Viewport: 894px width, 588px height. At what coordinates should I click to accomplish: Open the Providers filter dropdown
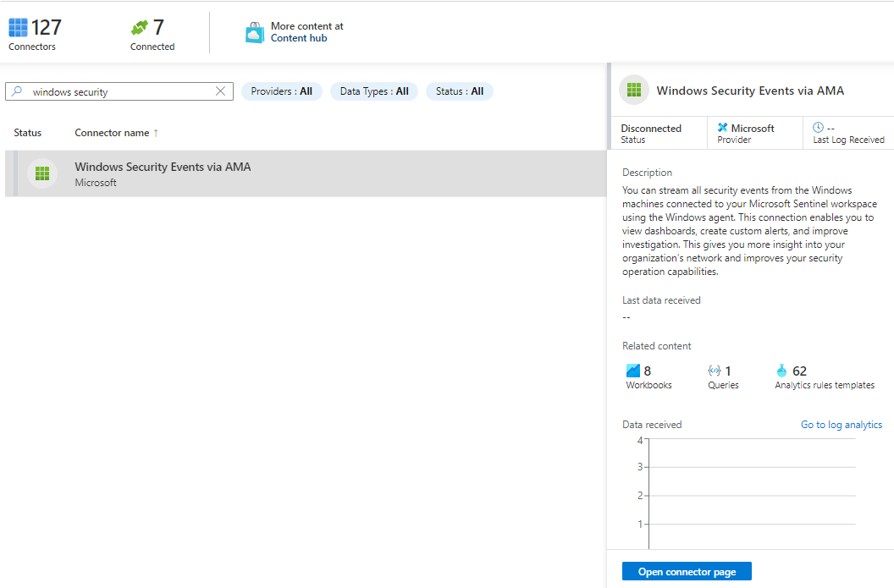[x=282, y=91]
